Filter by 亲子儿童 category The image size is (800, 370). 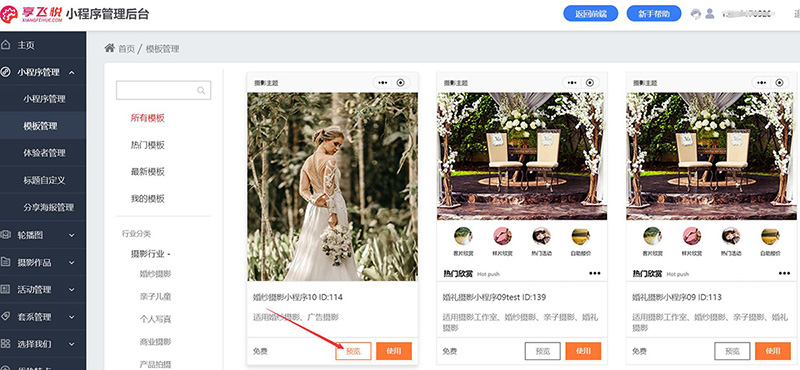pos(156,296)
